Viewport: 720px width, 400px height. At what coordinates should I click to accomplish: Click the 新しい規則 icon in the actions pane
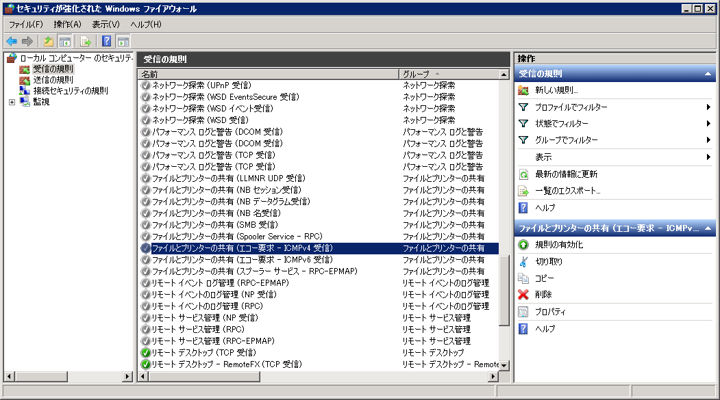point(523,90)
